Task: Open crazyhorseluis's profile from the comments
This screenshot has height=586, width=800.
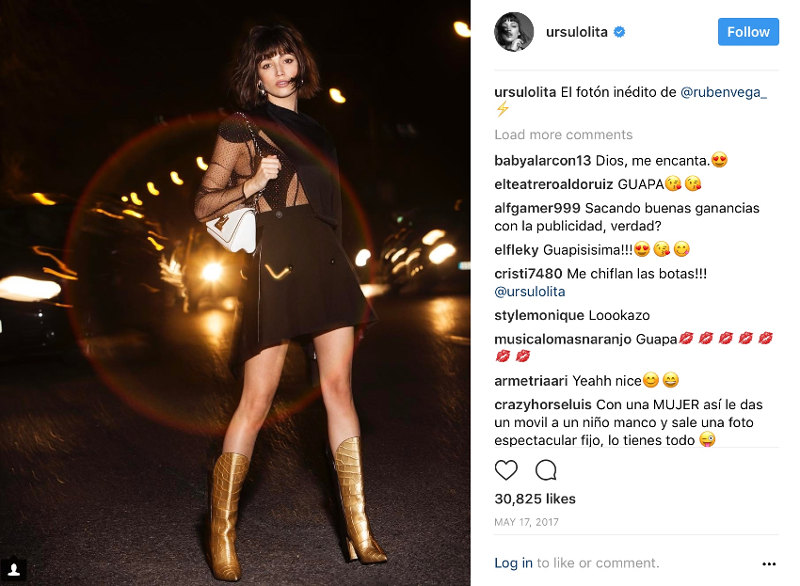Action: (x=543, y=404)
